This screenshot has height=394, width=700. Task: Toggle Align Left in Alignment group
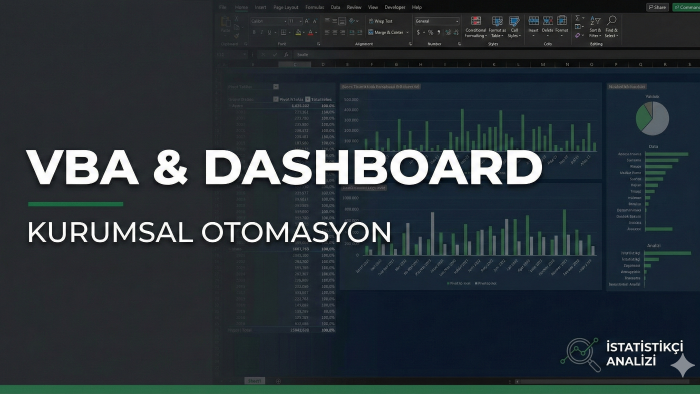tap(327, 32)
